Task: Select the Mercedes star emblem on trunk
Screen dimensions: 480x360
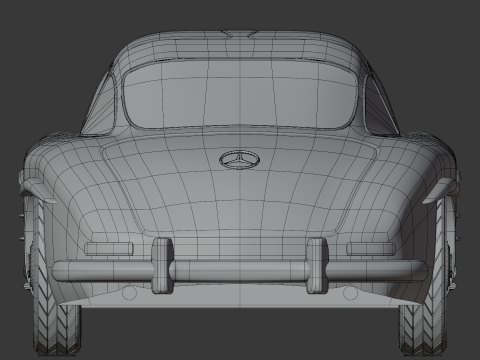Action: coord(239,160)
